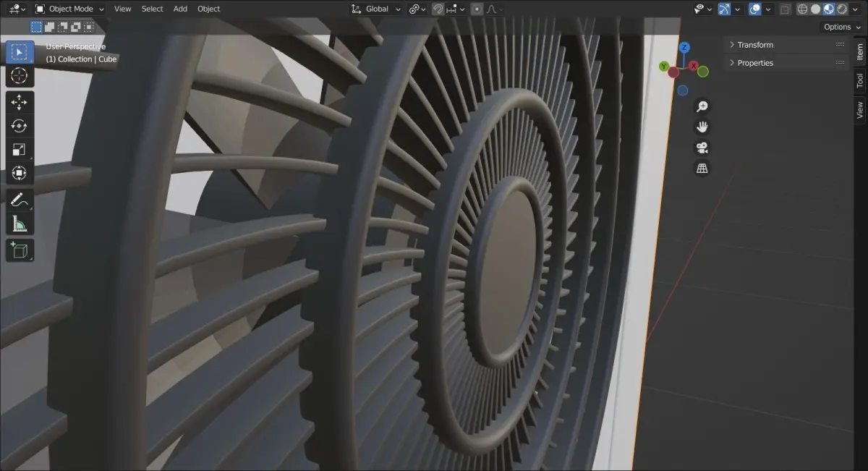Click the zoom viewport magnifier icon

[x=702, y=106]
